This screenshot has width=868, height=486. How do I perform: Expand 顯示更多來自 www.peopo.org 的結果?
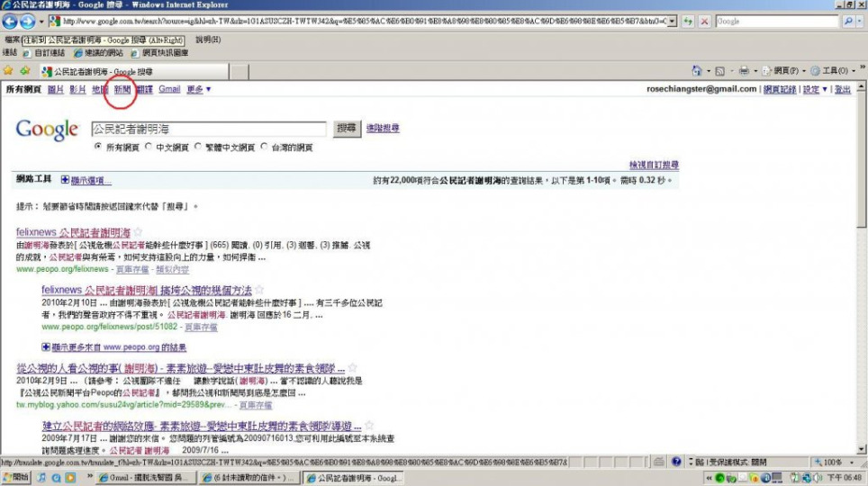46,346
